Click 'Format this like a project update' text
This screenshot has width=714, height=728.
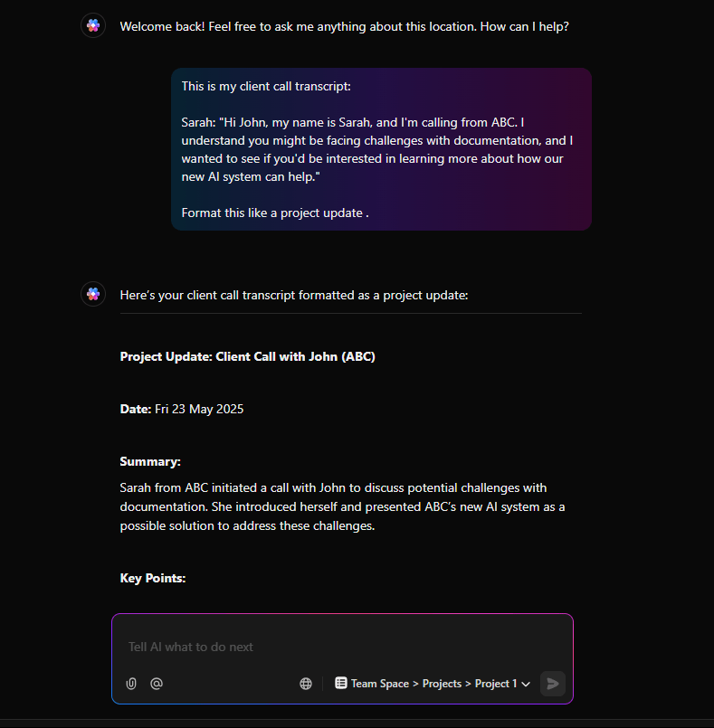274,213
